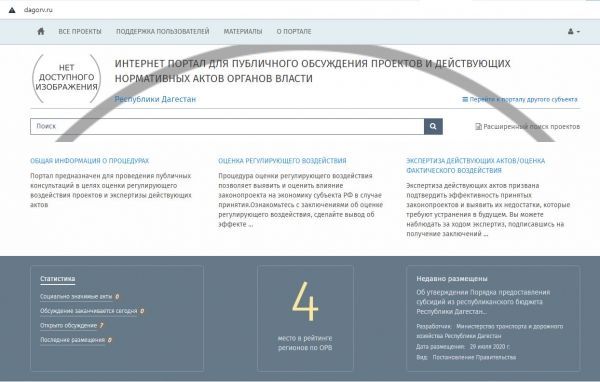Click the Постановление Правительства type value
Image resolution: width=600 pixels, height=382 pixels.
pos(474,357)
